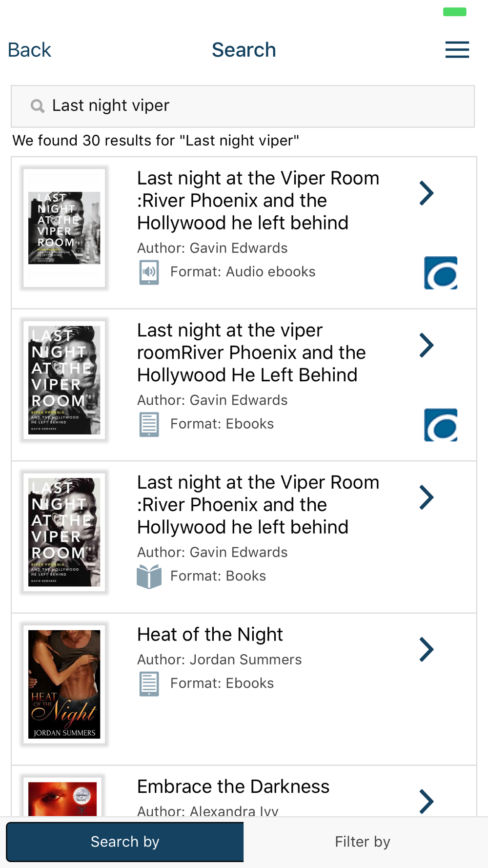Tap the first Viper Room cover thumbnail
Screen dimensions: 488x868
(64, 228)
